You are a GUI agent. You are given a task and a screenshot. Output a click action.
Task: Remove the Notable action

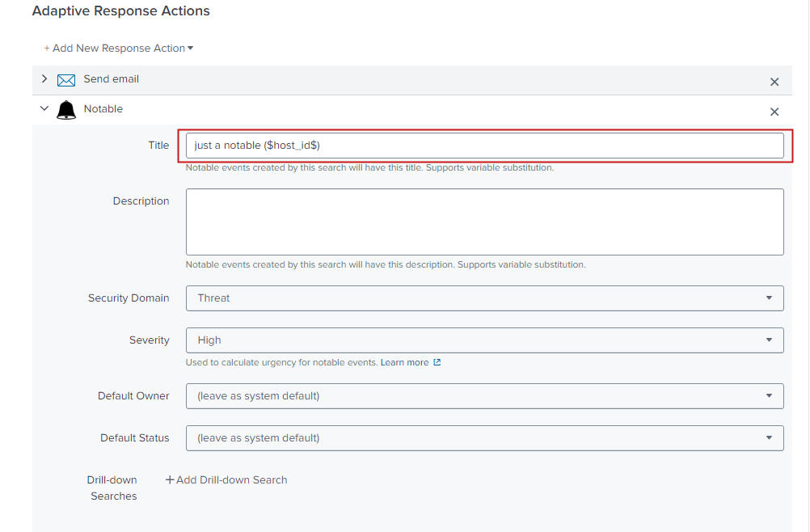pyautogui.click(x=774, y=111)
